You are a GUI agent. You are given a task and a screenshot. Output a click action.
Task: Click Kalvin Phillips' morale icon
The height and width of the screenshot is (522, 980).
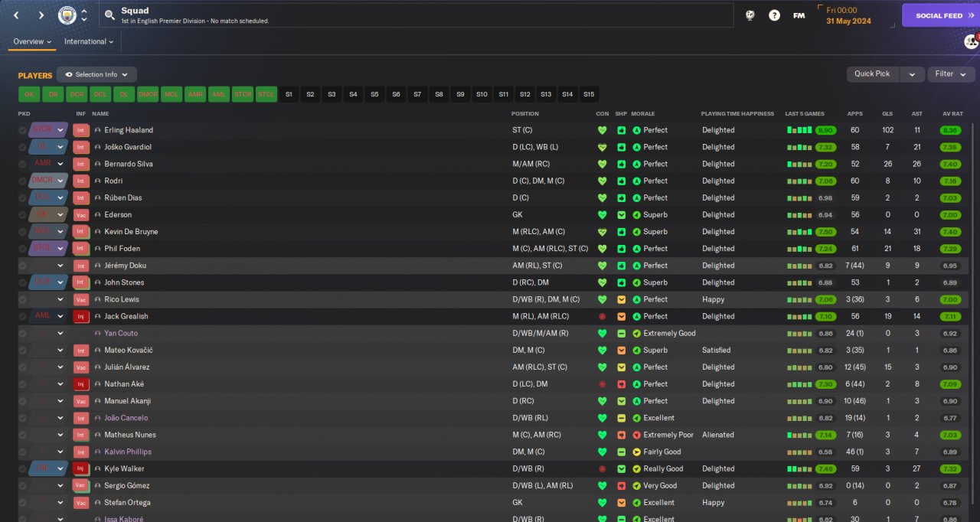636,452
